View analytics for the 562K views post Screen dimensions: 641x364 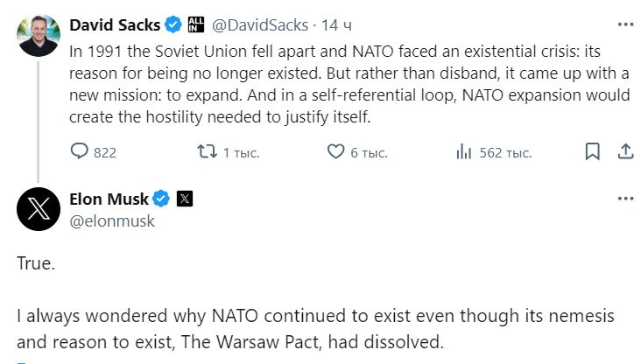464,152
